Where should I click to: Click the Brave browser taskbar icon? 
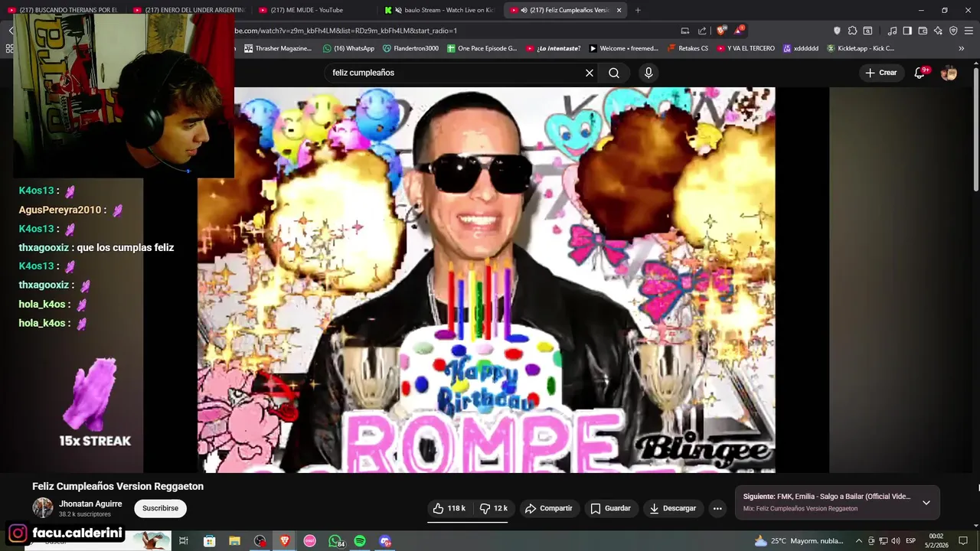285,541
